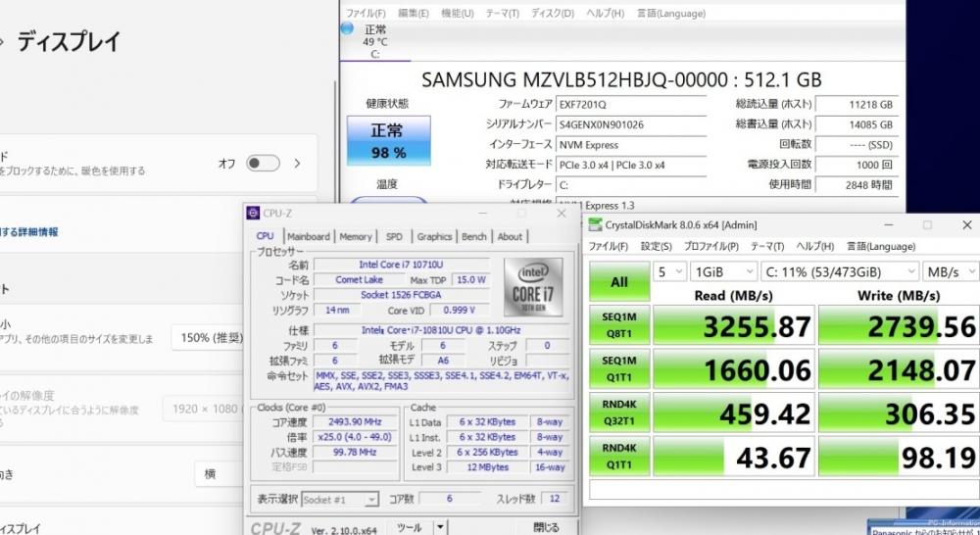The height and width of the screenshot is (535, 980).
Task: Click the green All benchmark button
Action: 619,281
